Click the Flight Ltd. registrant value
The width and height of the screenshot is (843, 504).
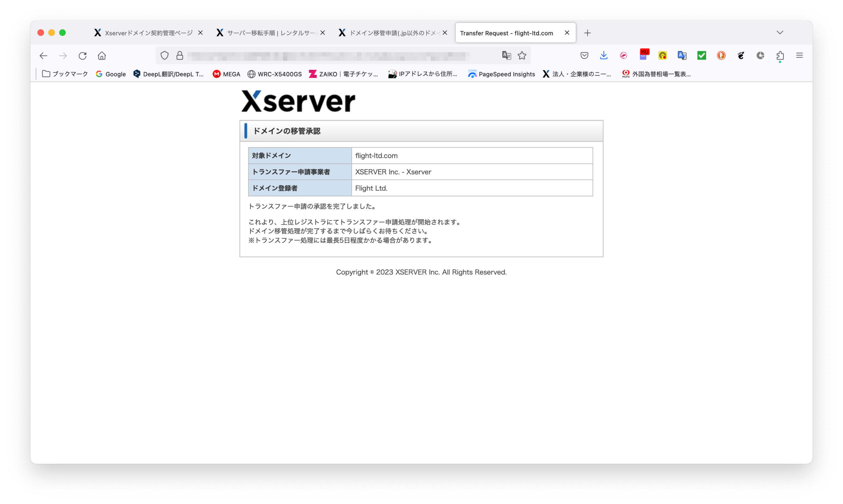point(371,188)
